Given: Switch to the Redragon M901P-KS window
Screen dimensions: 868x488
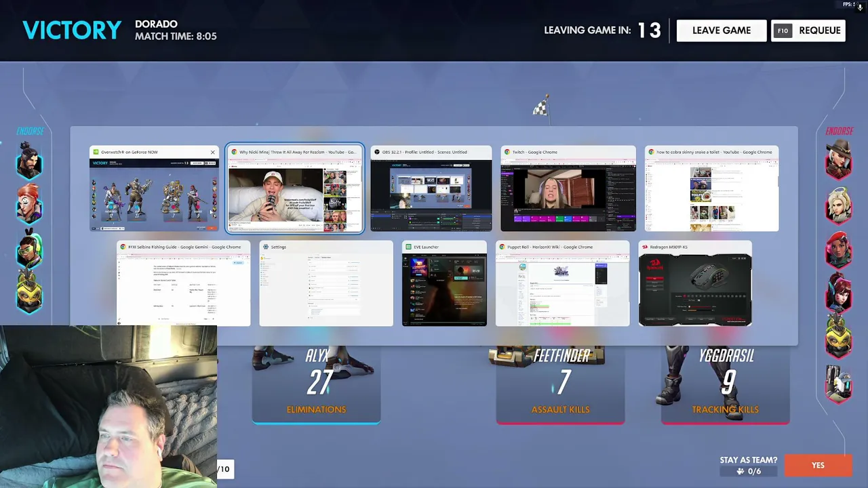Looking at the screenshot, I should coord(695,283).
